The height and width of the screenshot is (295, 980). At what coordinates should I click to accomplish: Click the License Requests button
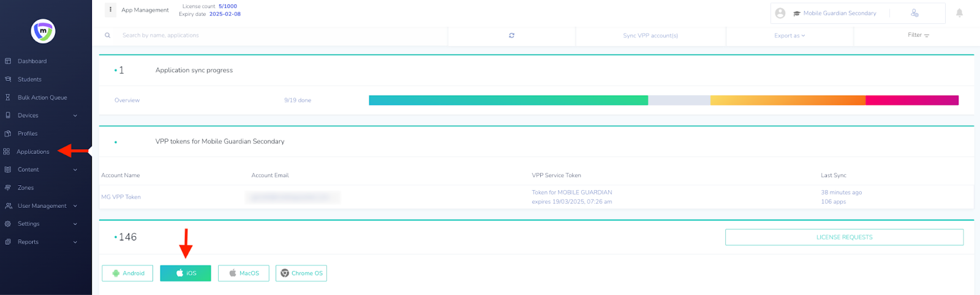pyautogui.click(x=844, y=237)
